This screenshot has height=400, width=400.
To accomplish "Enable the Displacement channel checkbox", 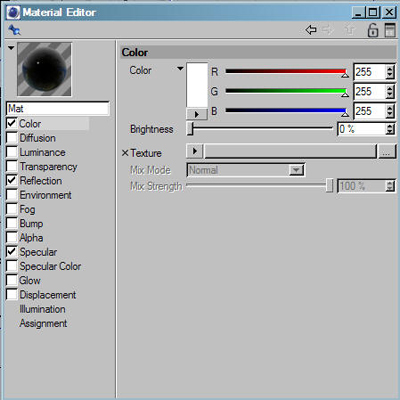I will [x=11, y=294].
